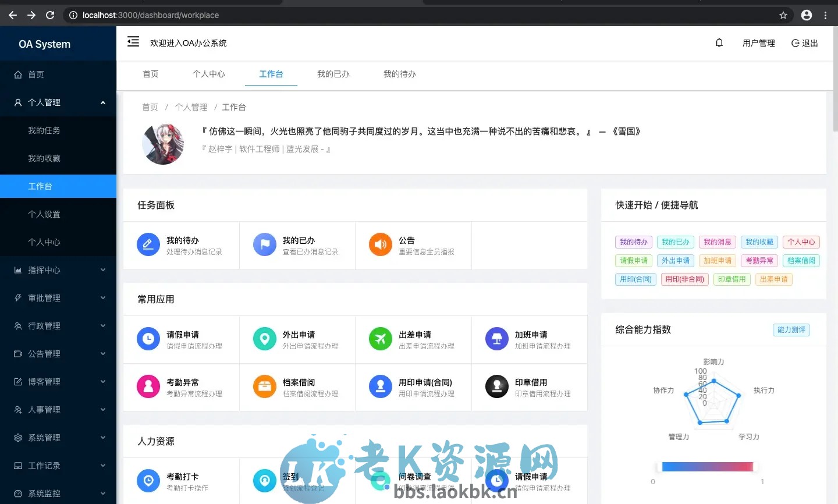Collapse the sidebar with the menu icon
This screenshot has width=838, height=504.
coord(133,41)
